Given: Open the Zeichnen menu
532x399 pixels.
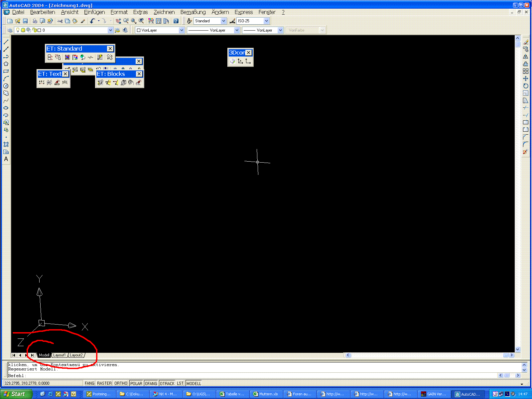Looking at the screenshot, I should (164, 12).
